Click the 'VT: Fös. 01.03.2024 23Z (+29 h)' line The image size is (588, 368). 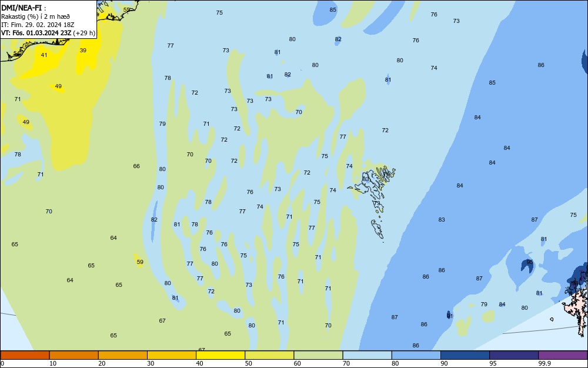point(48,33)
